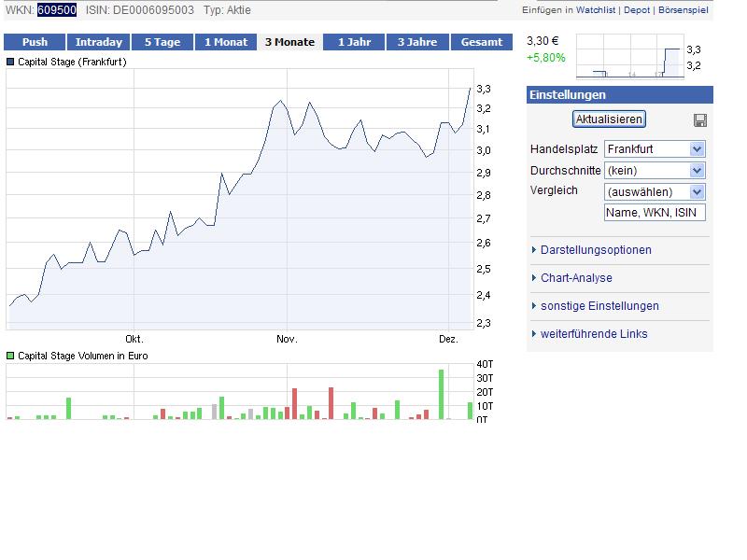Click the green Volumen legend square
Screen dimensions: 747x560
[x=11, y=356]
